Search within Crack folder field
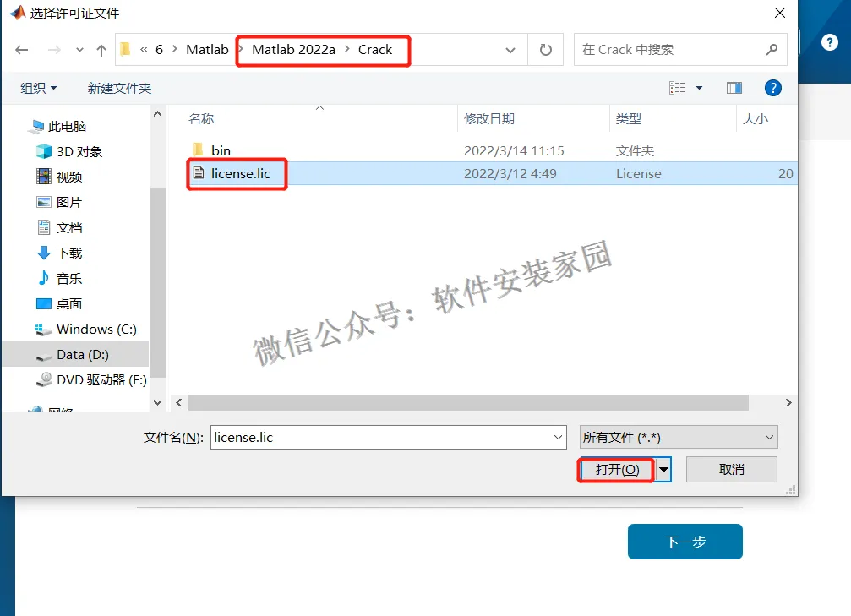 click(x=680, y=49)
